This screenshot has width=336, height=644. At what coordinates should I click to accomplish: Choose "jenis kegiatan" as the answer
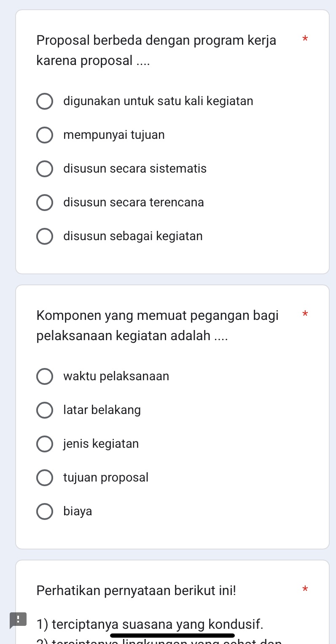click(x=45, y=444)
